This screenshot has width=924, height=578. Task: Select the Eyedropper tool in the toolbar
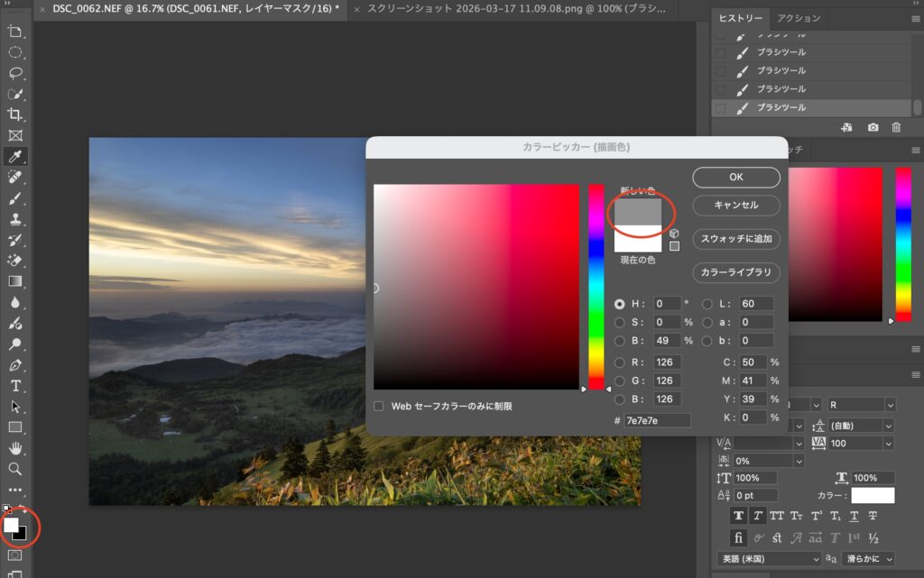[x=15, y=157]
